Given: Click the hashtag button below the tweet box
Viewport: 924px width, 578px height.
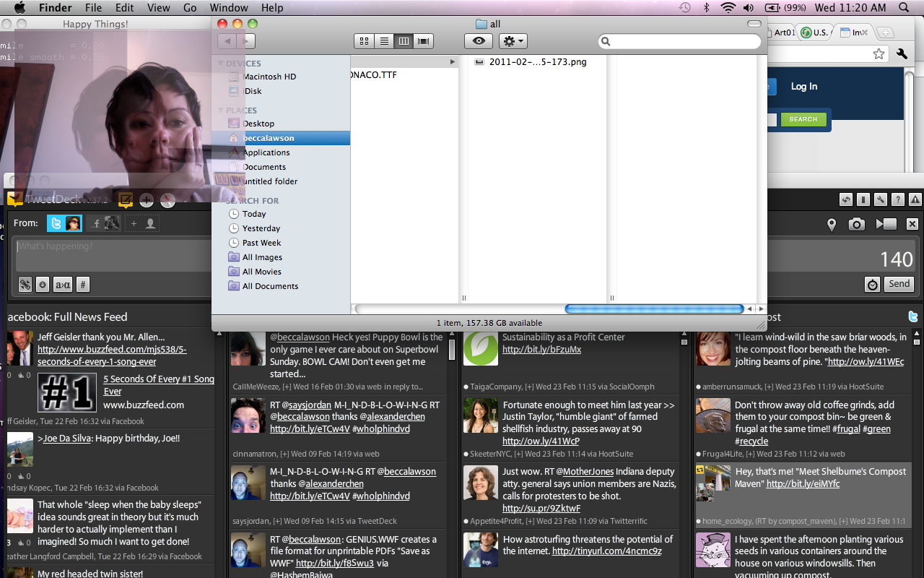Looking at the screenshot, I should 83,285.
